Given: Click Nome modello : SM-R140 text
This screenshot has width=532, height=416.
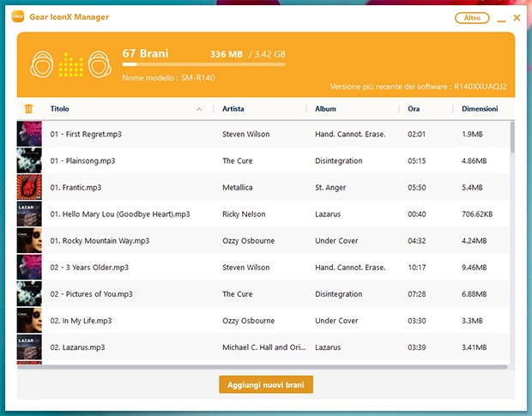Looking at the screenshot, I should (168, 78).
